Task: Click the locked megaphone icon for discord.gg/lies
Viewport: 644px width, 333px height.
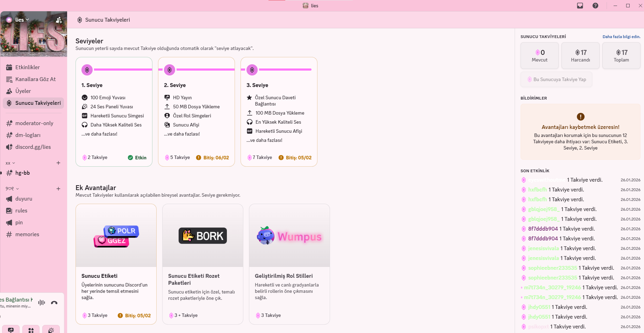Action: (x=9, y=147)
